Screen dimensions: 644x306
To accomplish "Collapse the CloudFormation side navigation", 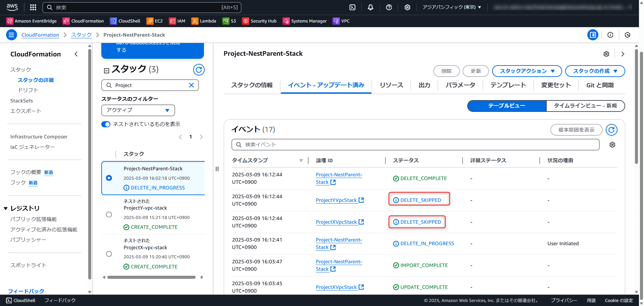I will [x=76, y=54].
